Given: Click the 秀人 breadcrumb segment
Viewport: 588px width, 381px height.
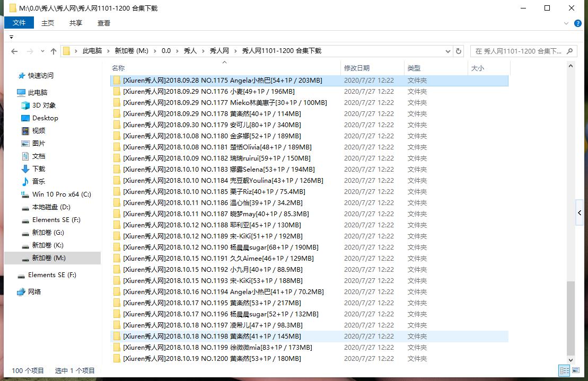Looking at the screenshot, I should 190,51.
